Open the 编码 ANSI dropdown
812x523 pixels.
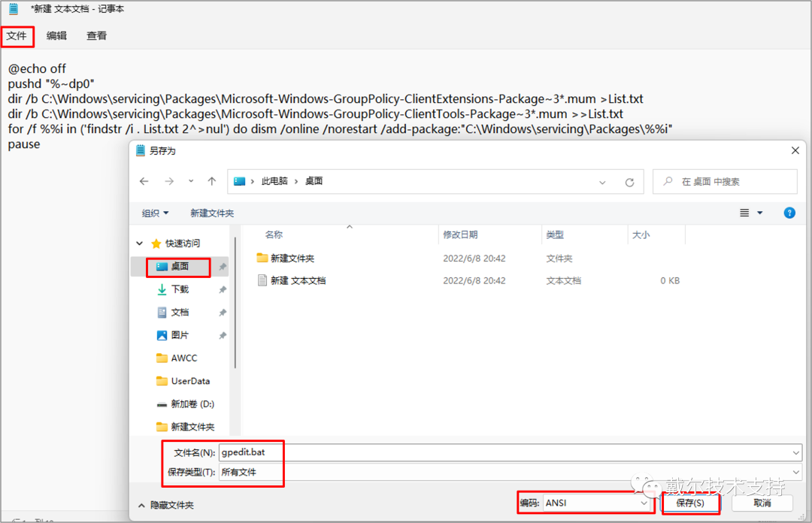pos(597,503)
